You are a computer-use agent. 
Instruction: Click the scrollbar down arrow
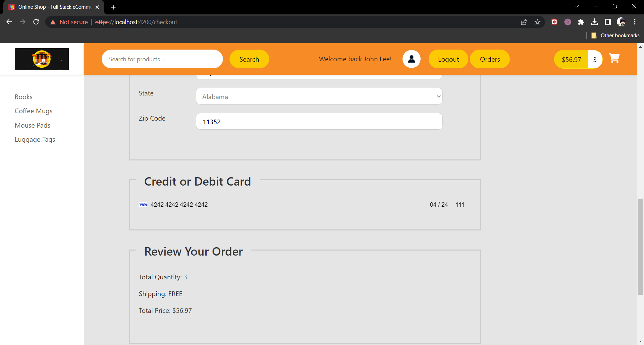(x=640, y=342)
